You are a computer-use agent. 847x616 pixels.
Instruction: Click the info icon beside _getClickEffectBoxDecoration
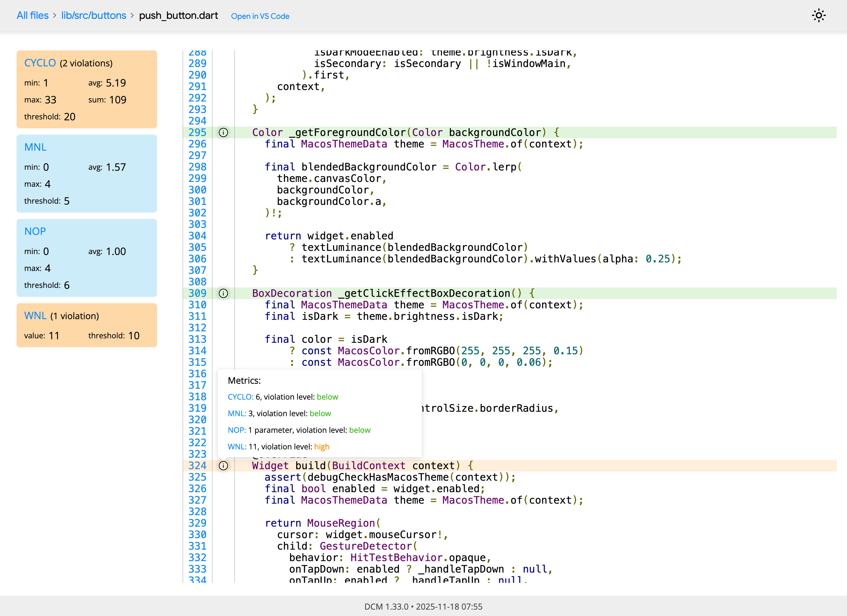coord(223,294)
